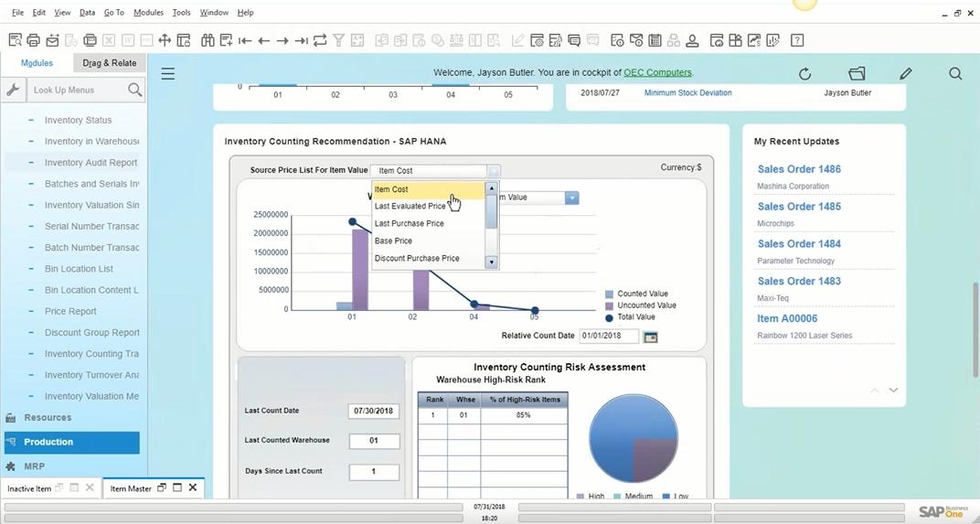Refresh the cockpit with the circular arrow
Image resolution: width=980 pixels, height=524 pixels.
pos(805,74)
